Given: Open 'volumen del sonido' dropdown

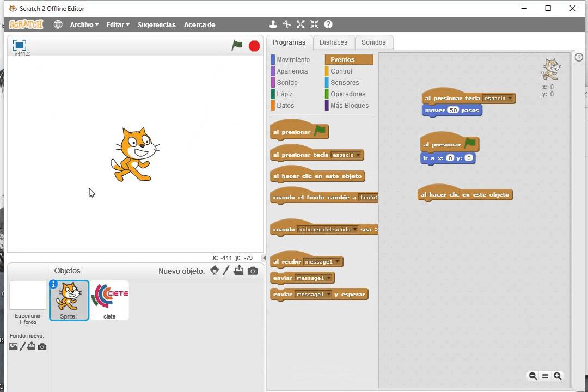Looking at the screenshot, I should click(328, 230).
